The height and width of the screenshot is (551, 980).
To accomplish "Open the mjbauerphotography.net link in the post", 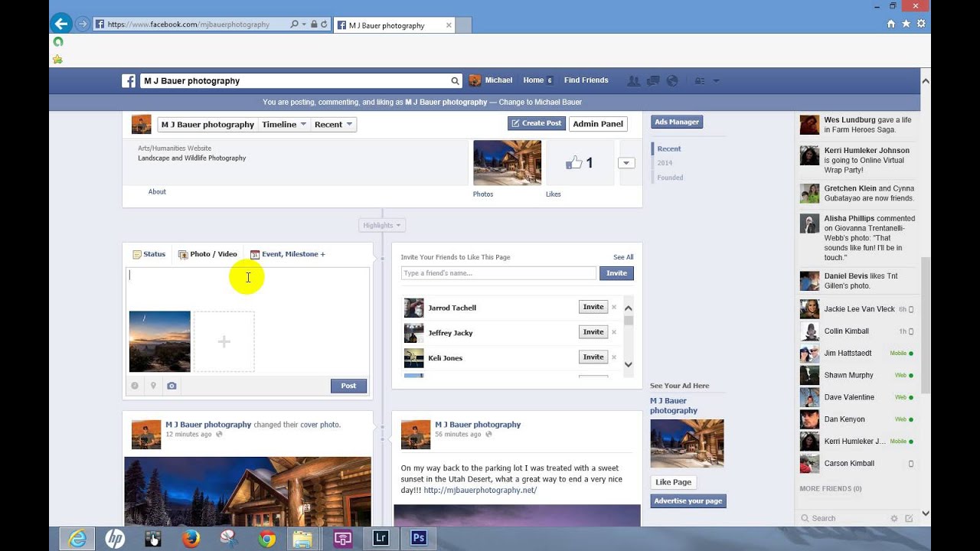I will point(480,491).
